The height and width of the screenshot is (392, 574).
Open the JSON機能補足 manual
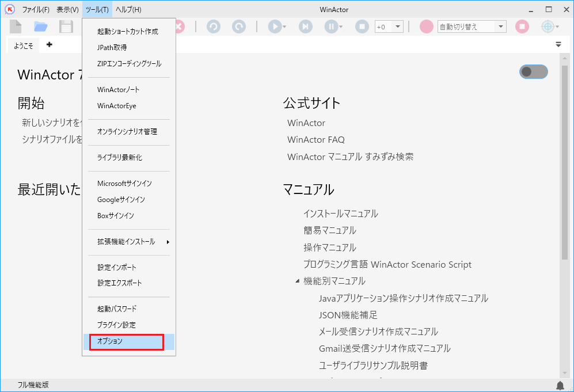click(348, 315)
